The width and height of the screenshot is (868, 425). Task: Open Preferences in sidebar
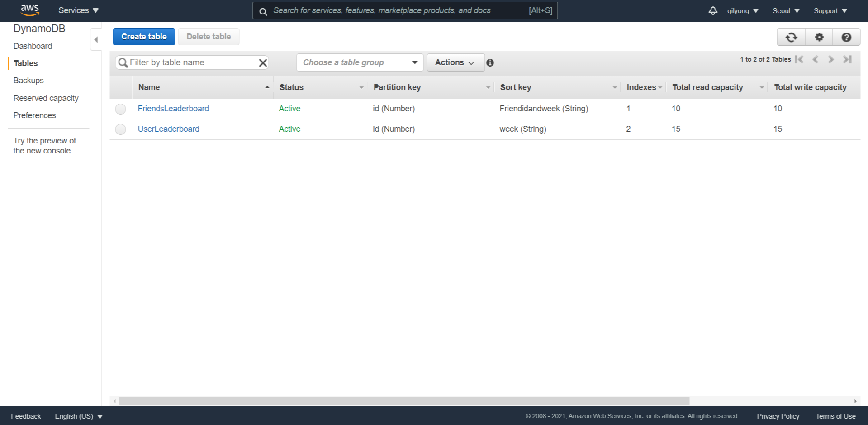coord(34,115)
